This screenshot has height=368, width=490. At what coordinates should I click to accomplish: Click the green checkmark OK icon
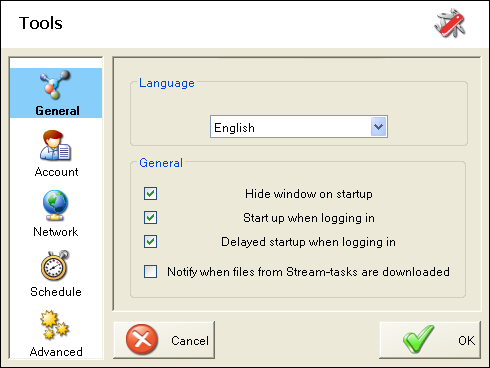(x=418, y=339)
